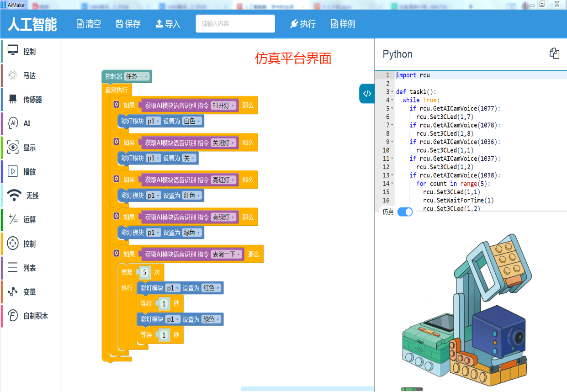567x392 pixels.
Task: Open the 显示 display category
Action: click(29, 148)
